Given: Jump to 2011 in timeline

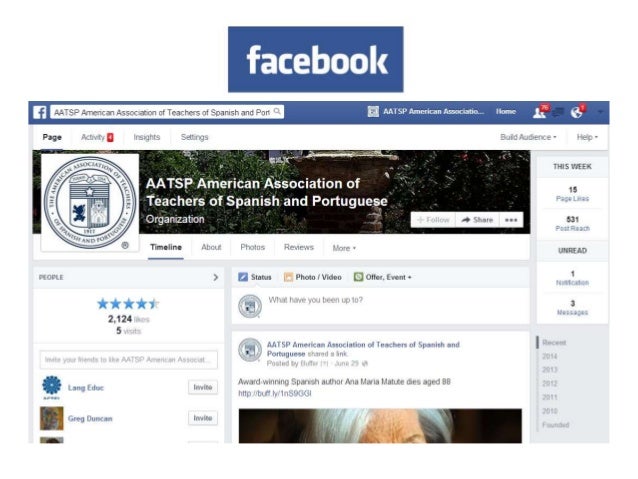Looking at the screenshot, I should pos(549,397).
